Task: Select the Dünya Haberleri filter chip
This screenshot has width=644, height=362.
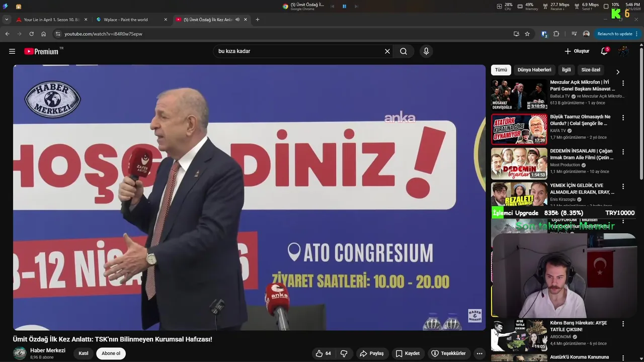Action: pos(534,70)
